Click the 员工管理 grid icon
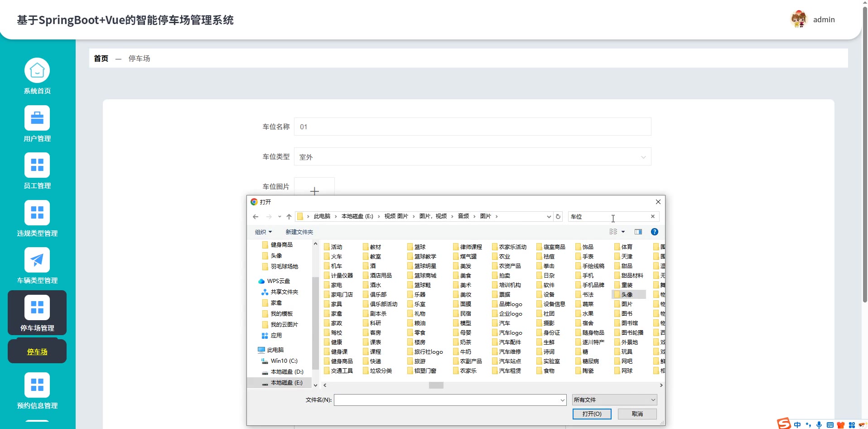Image resolution: width=868 pixels, height=429 pixels. 37,166
